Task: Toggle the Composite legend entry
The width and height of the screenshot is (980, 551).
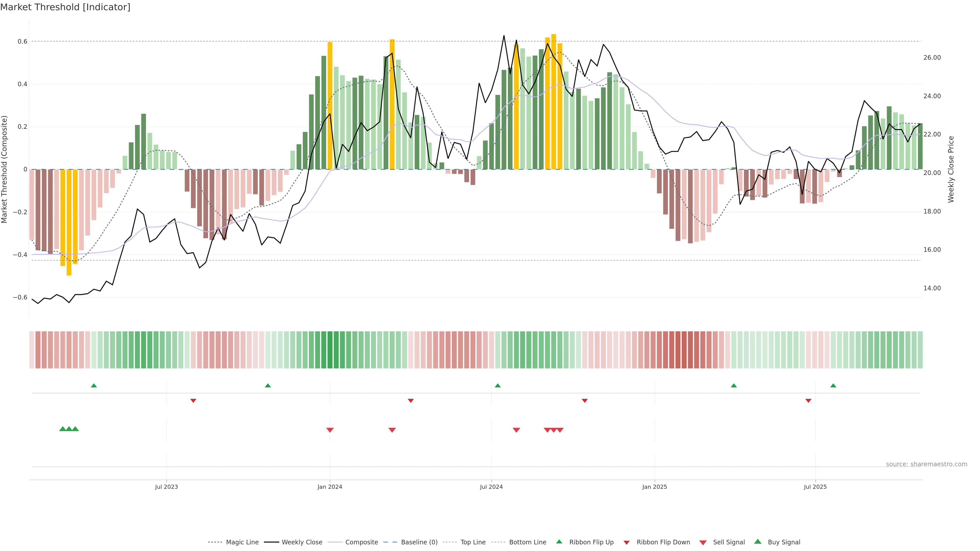Action: pyautogui.click(x=361, y=542)
